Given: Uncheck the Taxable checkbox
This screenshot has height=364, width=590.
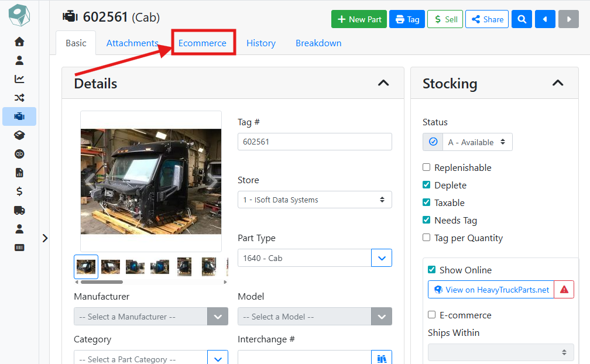Looking at the screenshot, I should 426,202.
